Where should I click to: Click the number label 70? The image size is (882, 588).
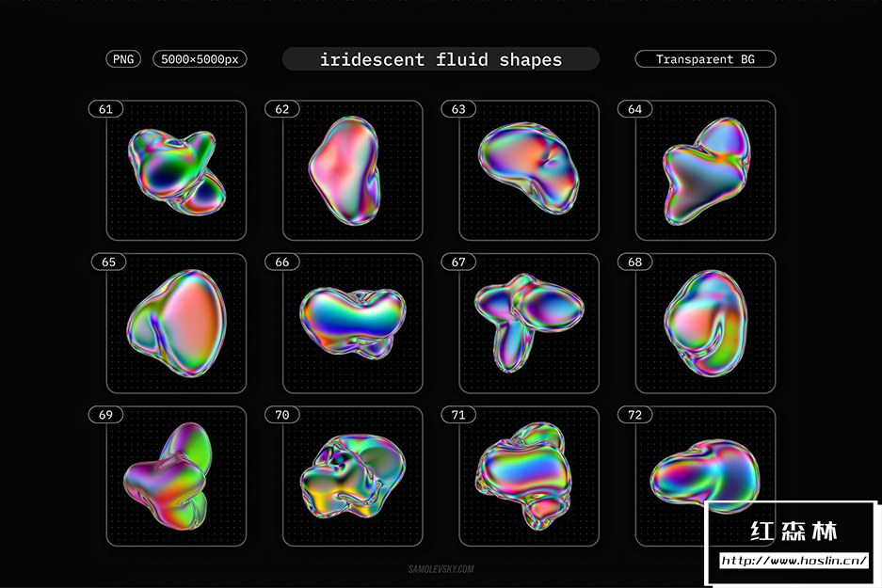click(281, 415)
